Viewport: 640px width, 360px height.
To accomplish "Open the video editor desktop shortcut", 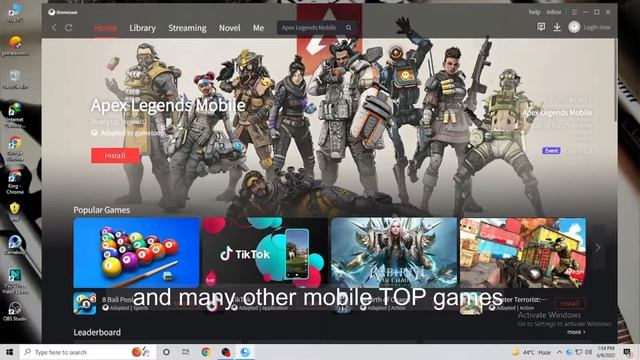I will pyautogui.click(x=15, y=281).
